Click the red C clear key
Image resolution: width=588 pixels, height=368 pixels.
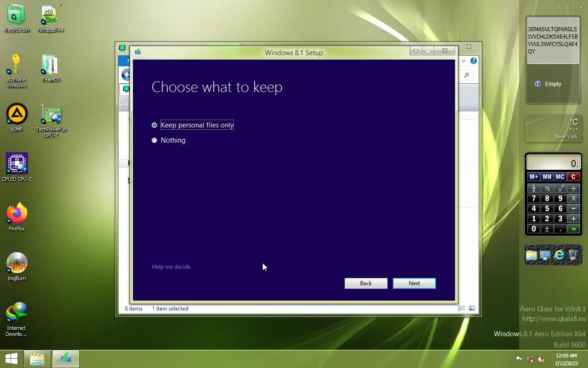(573, 177)
